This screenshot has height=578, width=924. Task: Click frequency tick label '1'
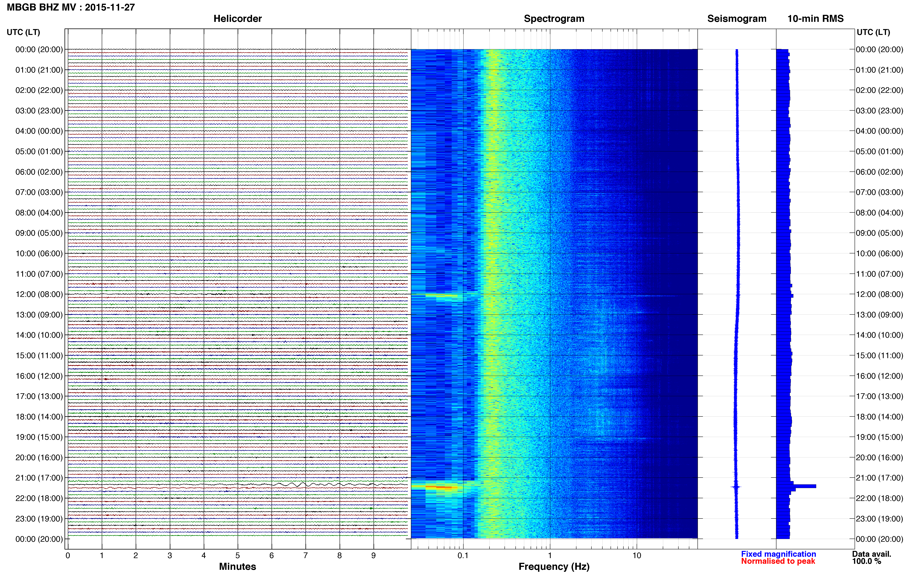point(550,556)
